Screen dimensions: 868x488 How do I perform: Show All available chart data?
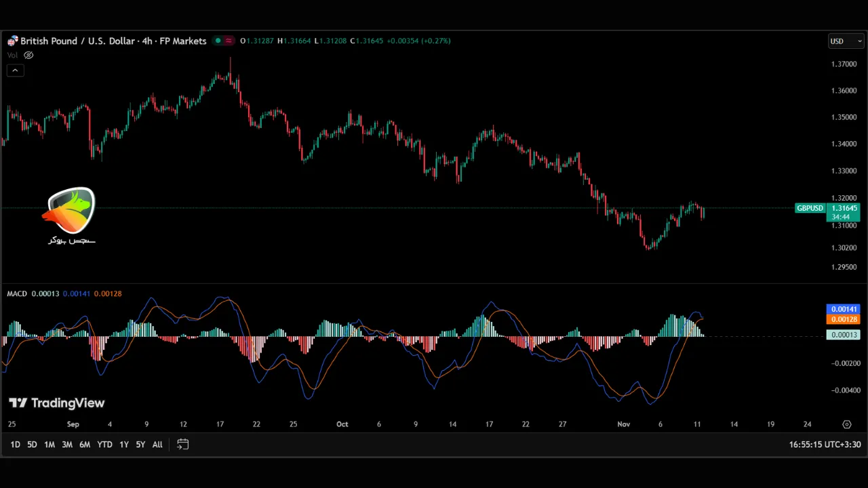click(157, 445)
